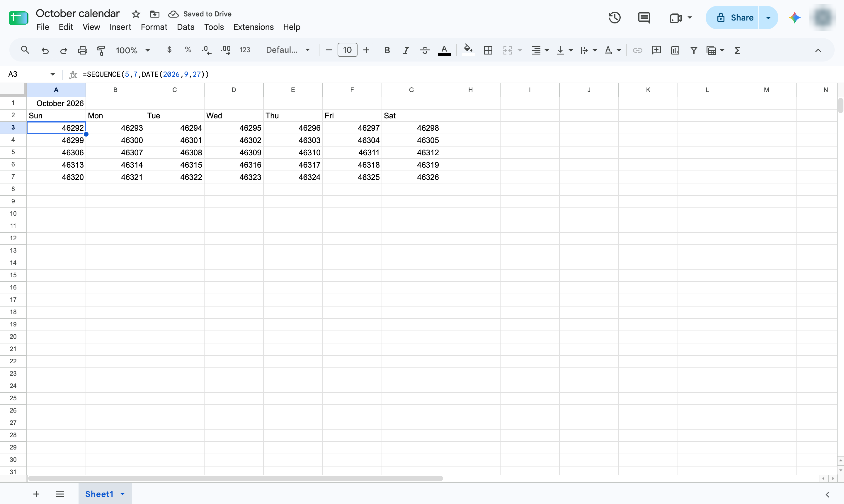844x504 pixels.
Task: Open the search menus magnifier icon
Action: pyautogui.click(x=25, y=50)
